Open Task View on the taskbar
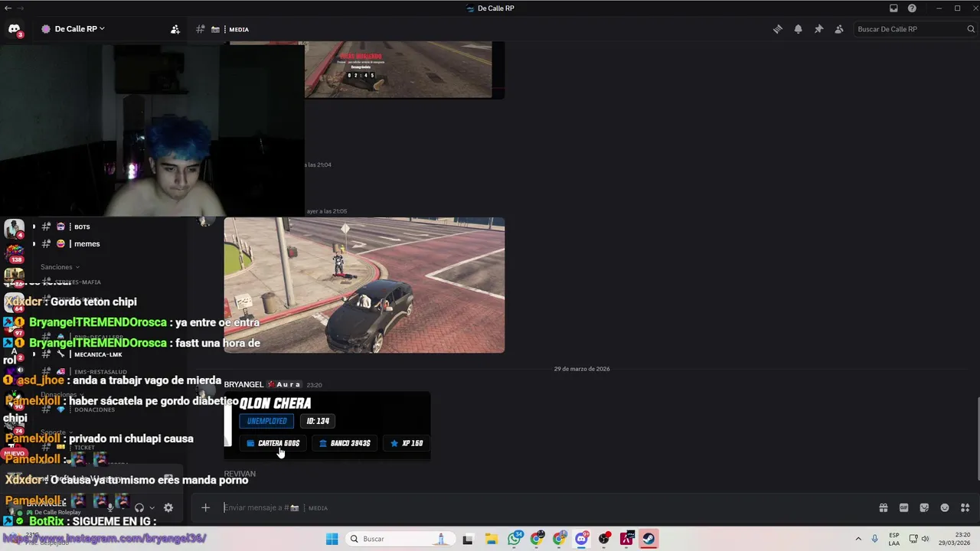The width and height of the screenshot is (980, 551). (468, 539)
